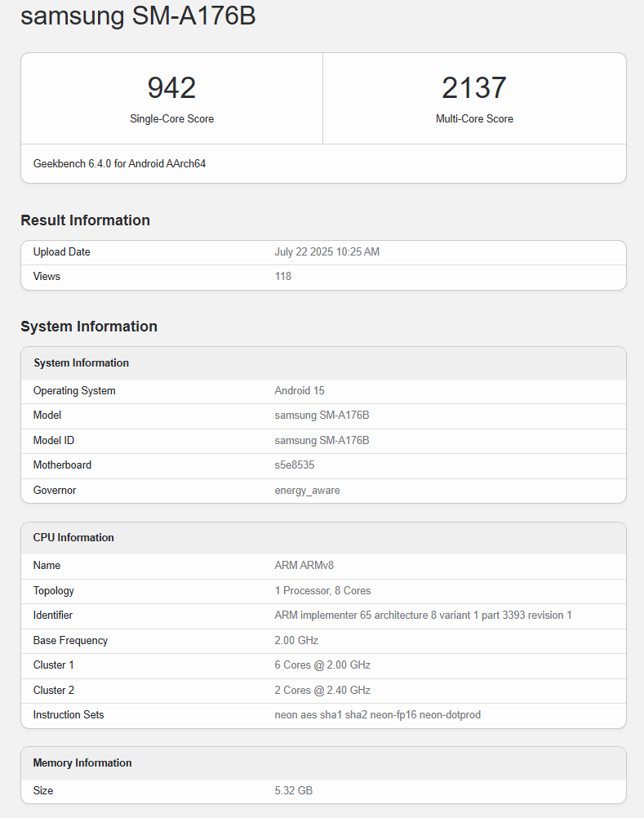Screen dimensions: 644x818
Task: Click the ARM ARMv8 processor name
Action: point(304,566)
